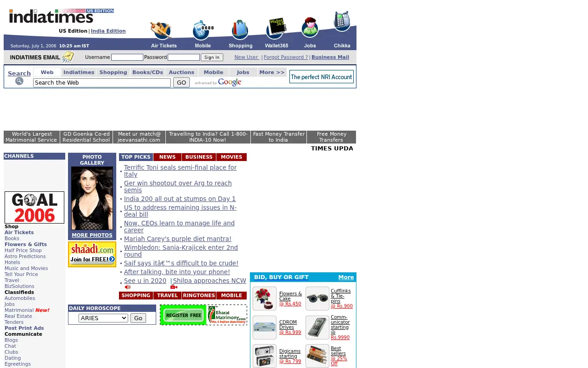Switch to the NEWS tab
This screenshot has width=588, height=368.
(167, 157)
